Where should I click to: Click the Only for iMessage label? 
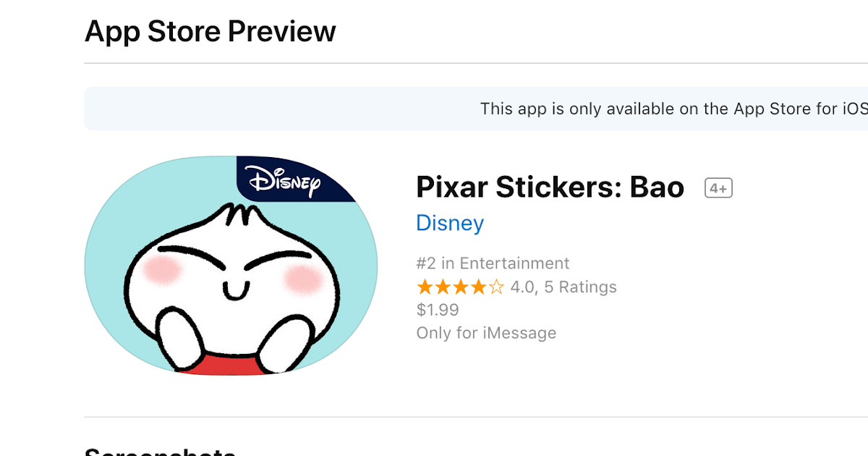click(485, 332)
